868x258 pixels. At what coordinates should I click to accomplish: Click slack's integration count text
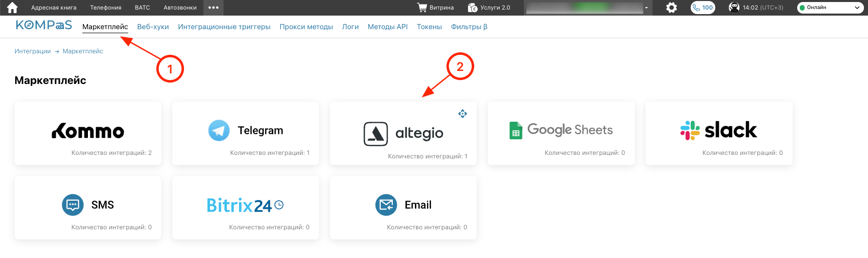742,153
